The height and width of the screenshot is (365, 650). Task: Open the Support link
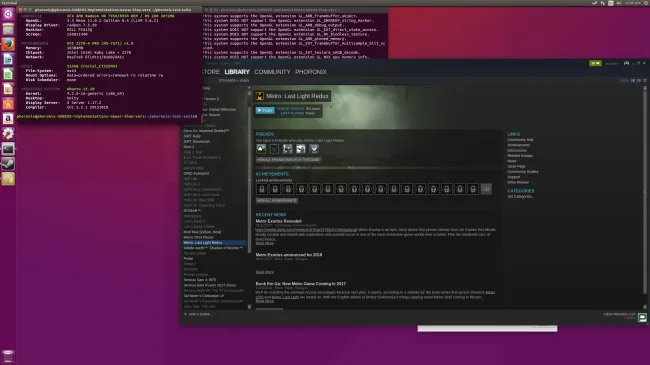[514, 177]
